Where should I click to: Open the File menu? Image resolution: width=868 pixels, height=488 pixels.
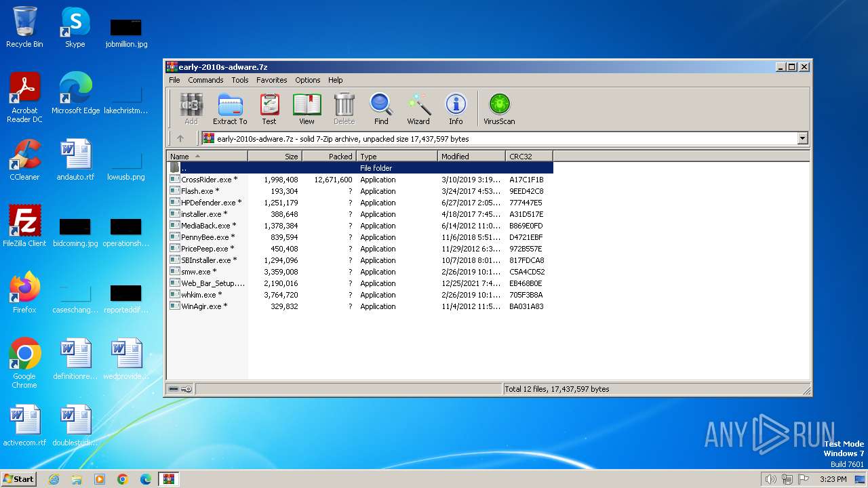tap(174, 80)
